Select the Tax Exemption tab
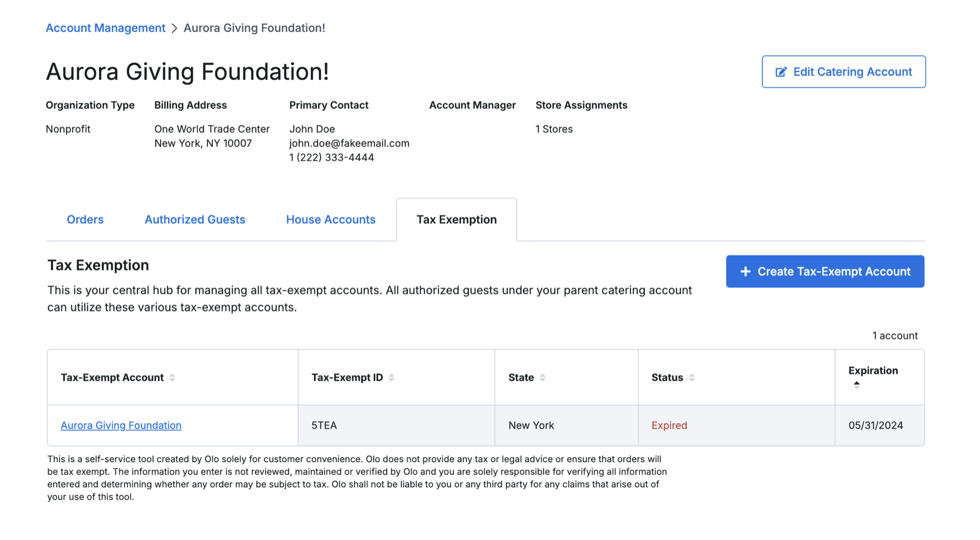The image size is (980, 540). point(457,219)
